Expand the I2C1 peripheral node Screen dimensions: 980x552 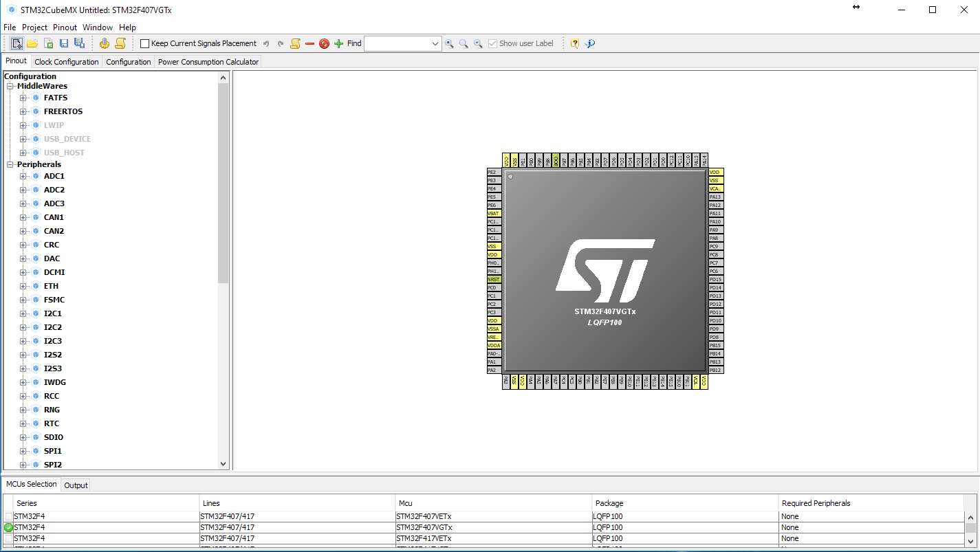pyautogui.click(x=23, y=313)
